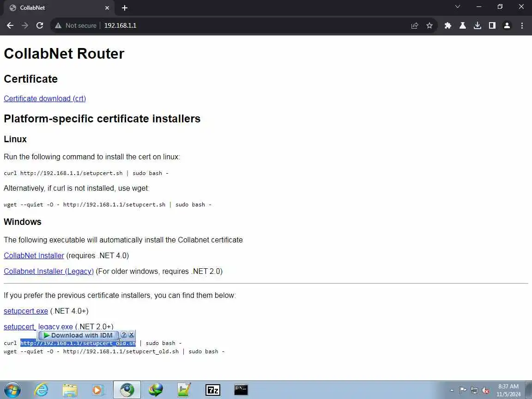This screenshot has height=399, width=532.
Task: Show browser downloads
Action: (x=478, y=25)
